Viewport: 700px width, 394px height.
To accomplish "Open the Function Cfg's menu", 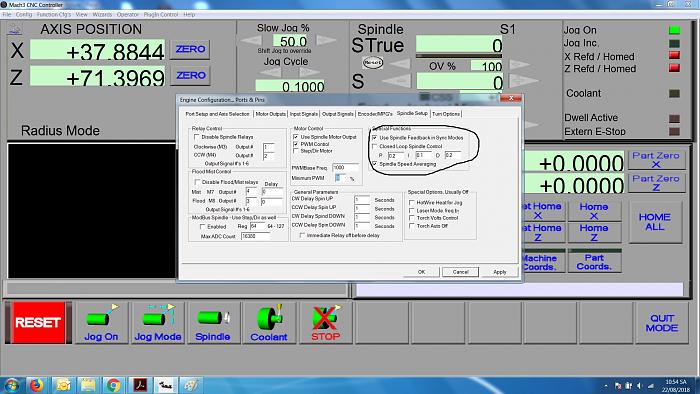I will [54, 15].
